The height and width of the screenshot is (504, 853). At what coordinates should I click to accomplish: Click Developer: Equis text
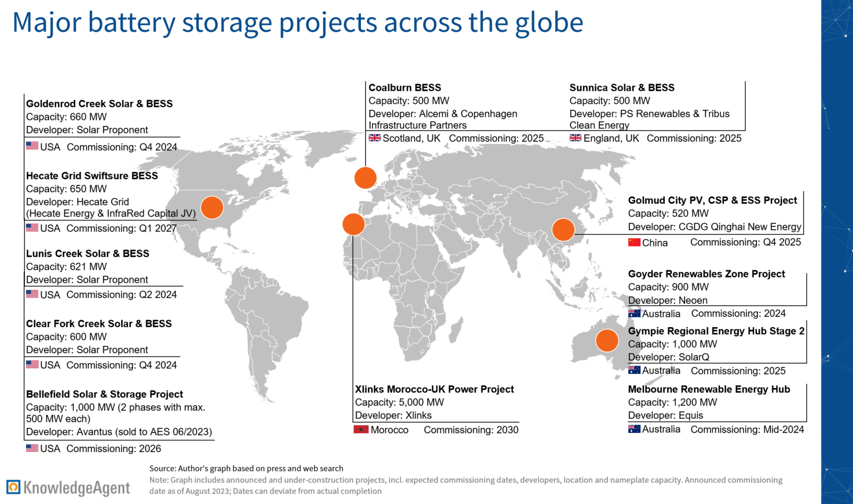tap(665, 415)
